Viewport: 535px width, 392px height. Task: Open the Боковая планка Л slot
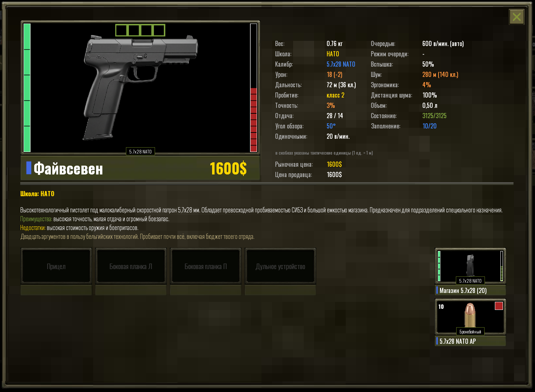click(131, 266)
